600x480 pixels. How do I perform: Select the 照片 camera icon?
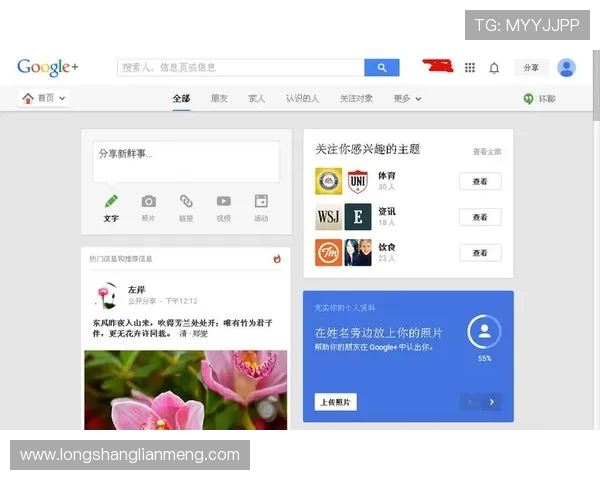(x=148, y=201)
